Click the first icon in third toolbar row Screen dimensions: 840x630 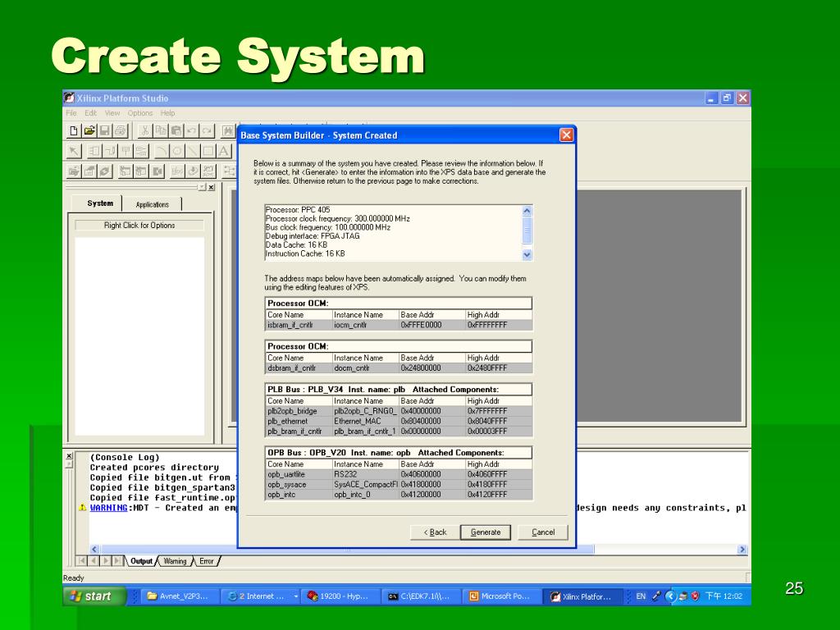coord(74,171)
